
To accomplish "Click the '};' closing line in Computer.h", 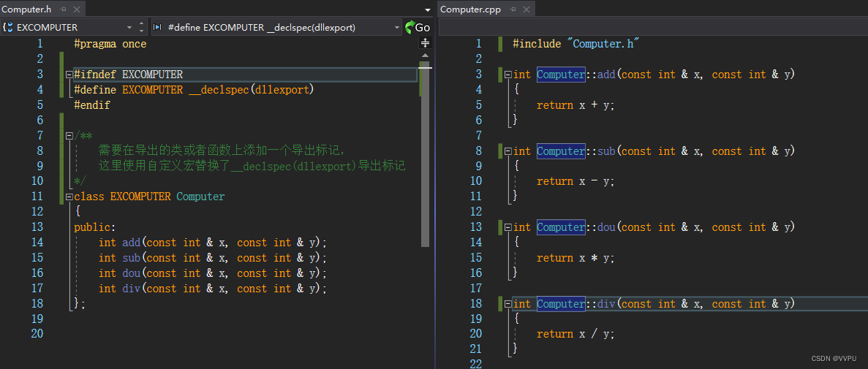I will point(80,304).
